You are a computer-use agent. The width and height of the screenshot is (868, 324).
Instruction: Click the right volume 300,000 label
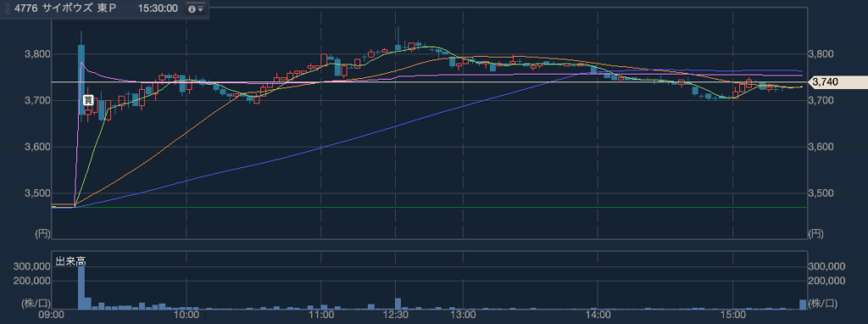827,267
